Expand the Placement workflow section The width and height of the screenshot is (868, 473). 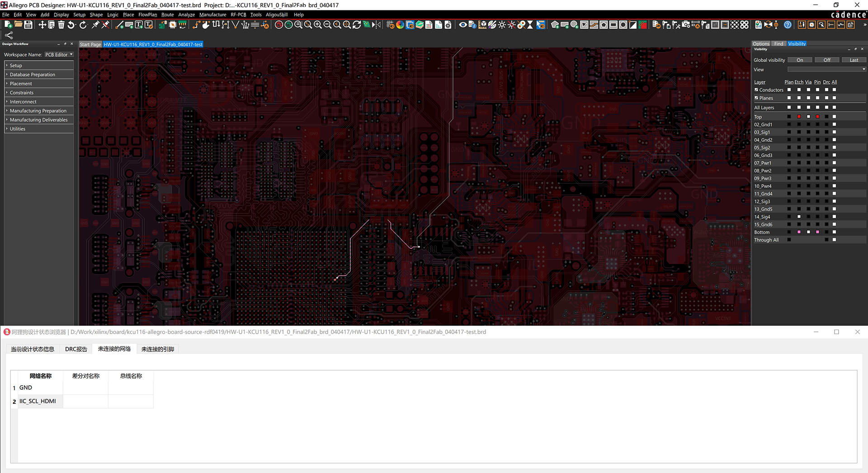(x=39, y=83)
